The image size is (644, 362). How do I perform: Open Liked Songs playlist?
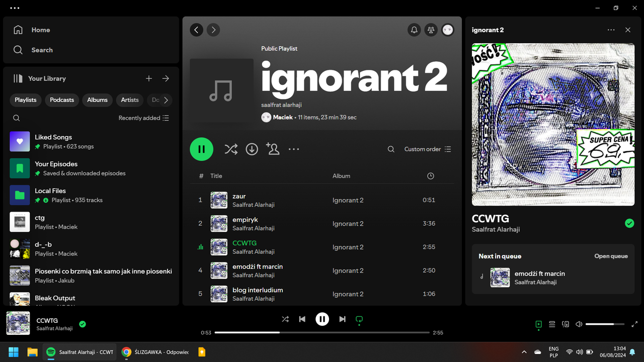(91, 141)
